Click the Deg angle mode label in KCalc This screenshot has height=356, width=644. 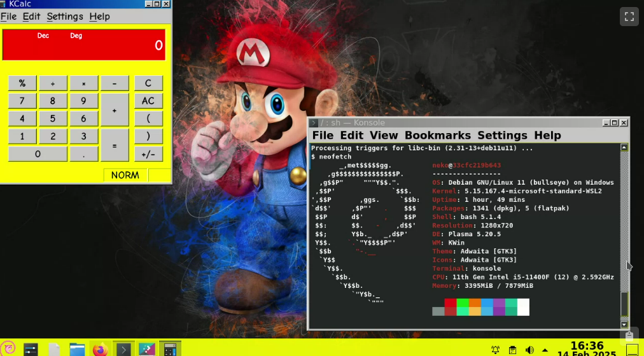click(x=76, y=36)
